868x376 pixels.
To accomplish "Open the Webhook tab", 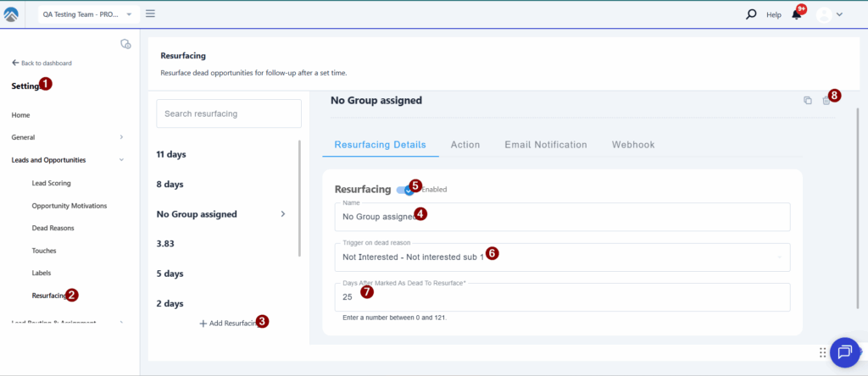I will point(632,145).
